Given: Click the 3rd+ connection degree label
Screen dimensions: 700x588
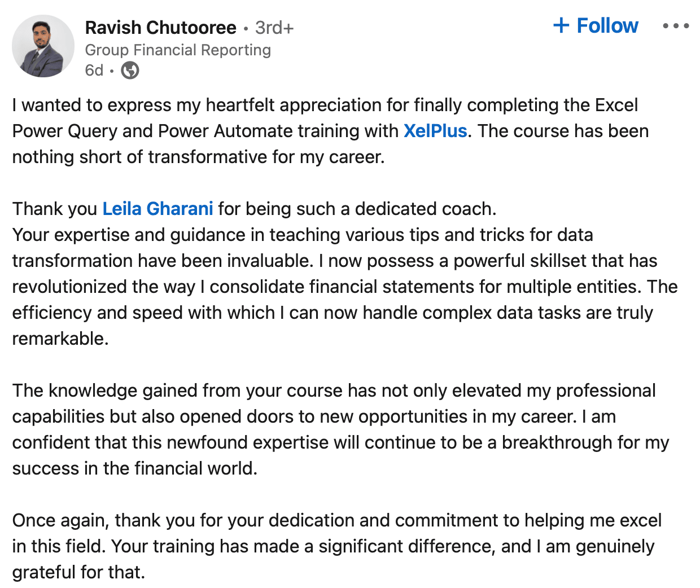Looking at the screenshot, I should click(x=274, y=28).
